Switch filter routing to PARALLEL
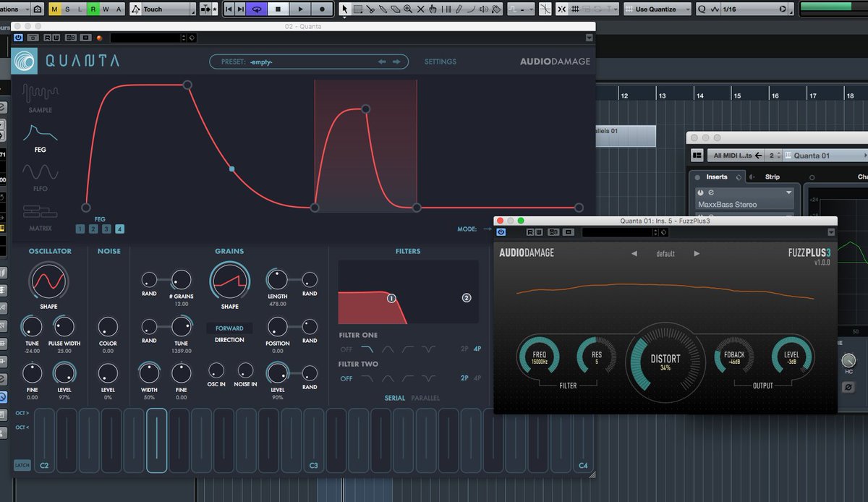Screen dimensions: 868x502 [x=425, y=398]
